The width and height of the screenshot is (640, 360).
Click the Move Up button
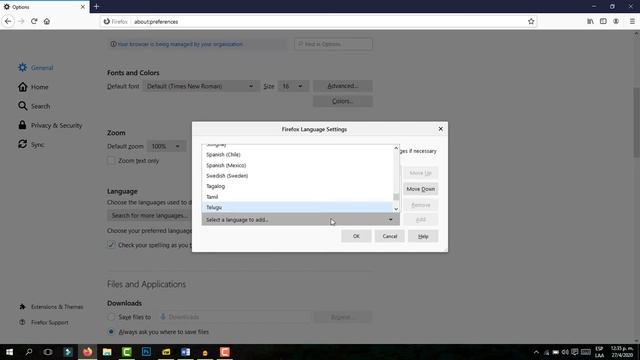(420, 173)
